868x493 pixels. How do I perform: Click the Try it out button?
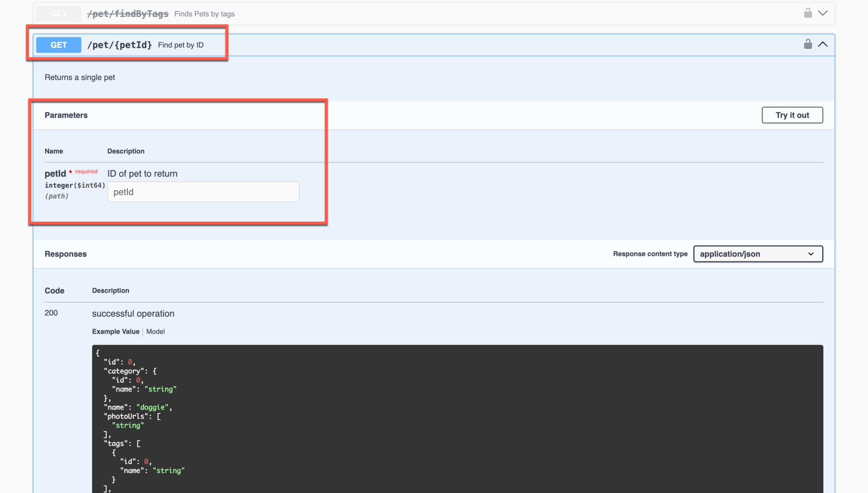click(792, 115)
